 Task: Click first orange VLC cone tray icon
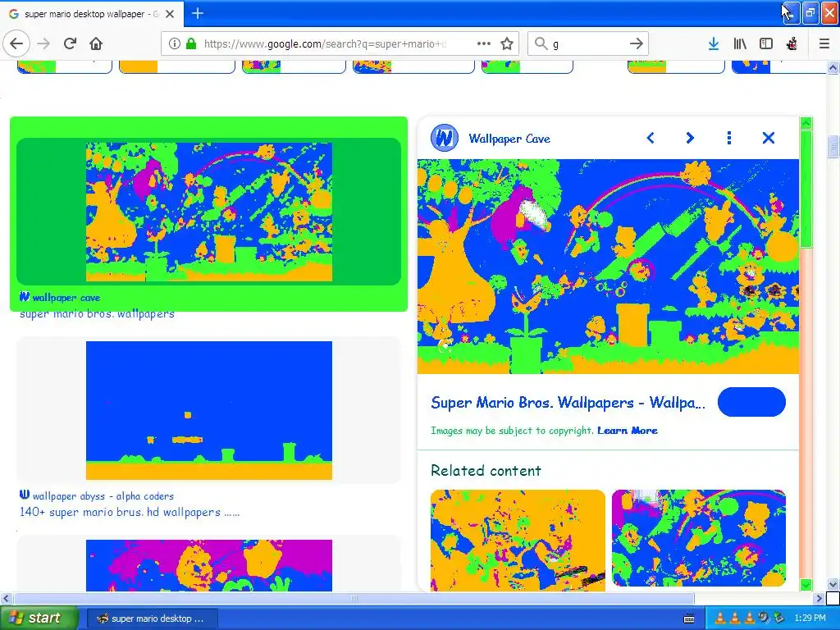click(719, 619)
